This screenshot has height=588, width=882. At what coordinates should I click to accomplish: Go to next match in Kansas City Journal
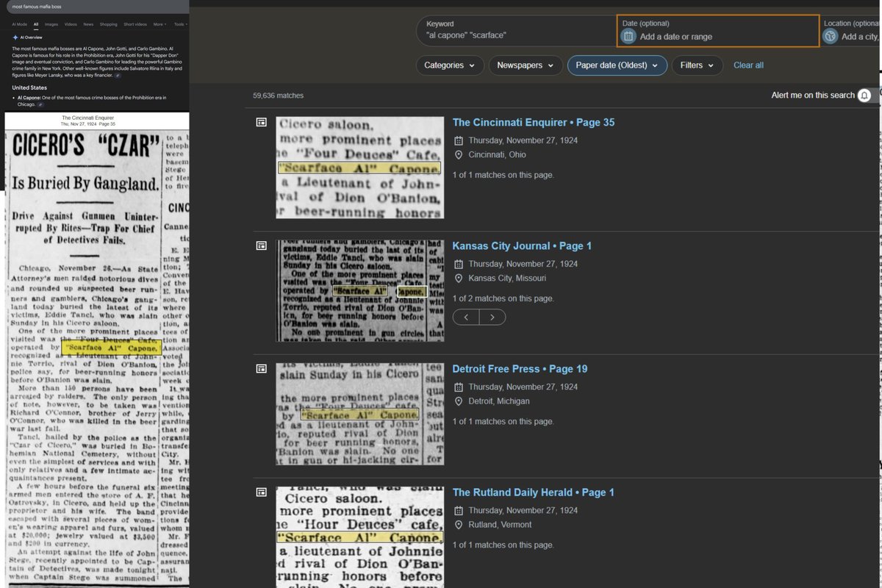point(492,317)
